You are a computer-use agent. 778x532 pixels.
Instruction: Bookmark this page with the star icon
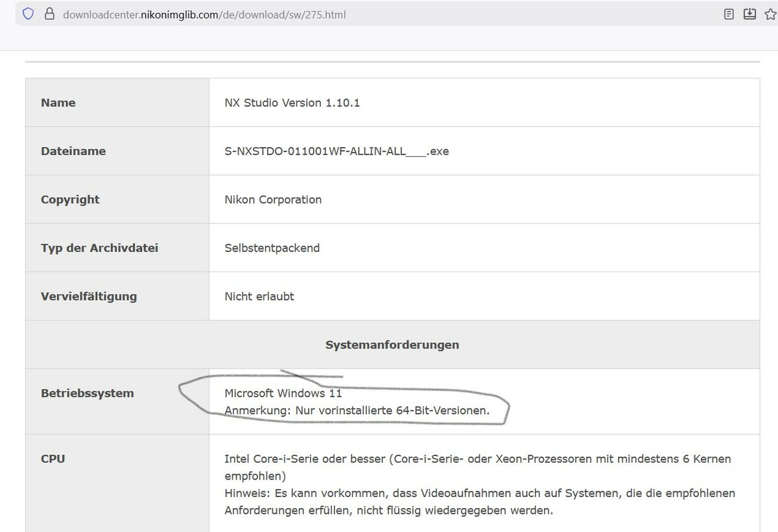tap(771, 14)
